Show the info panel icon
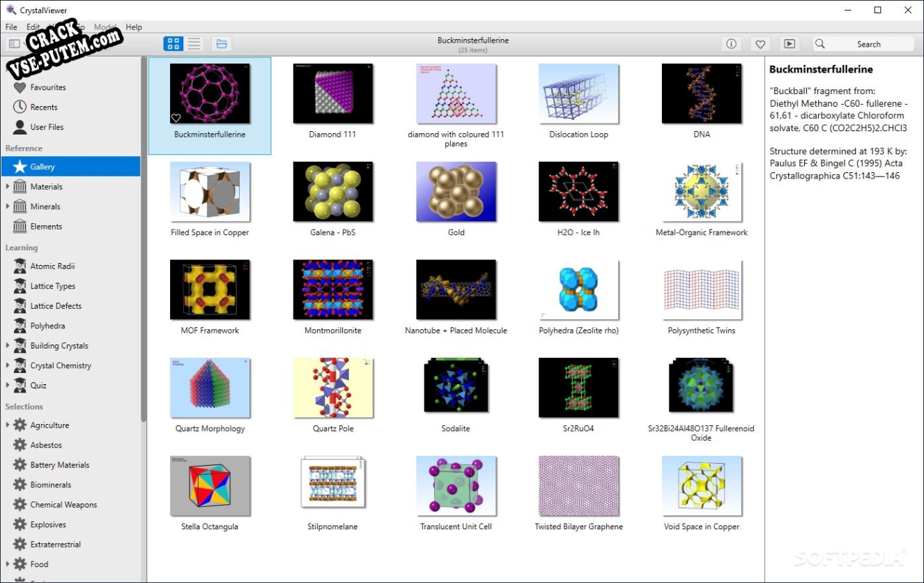The height and width of the screenshot is (583, 924). 731,44
